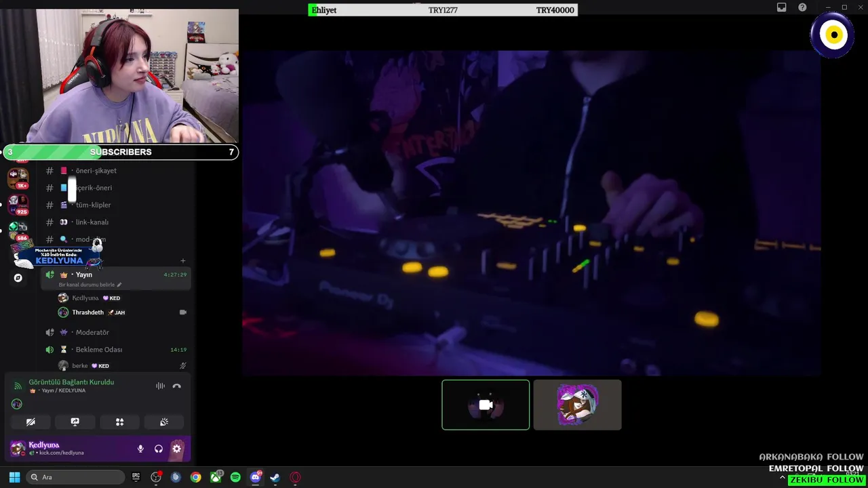
Task: Click the Bekleme Odası timer 14:19
Action: [178, 350]
